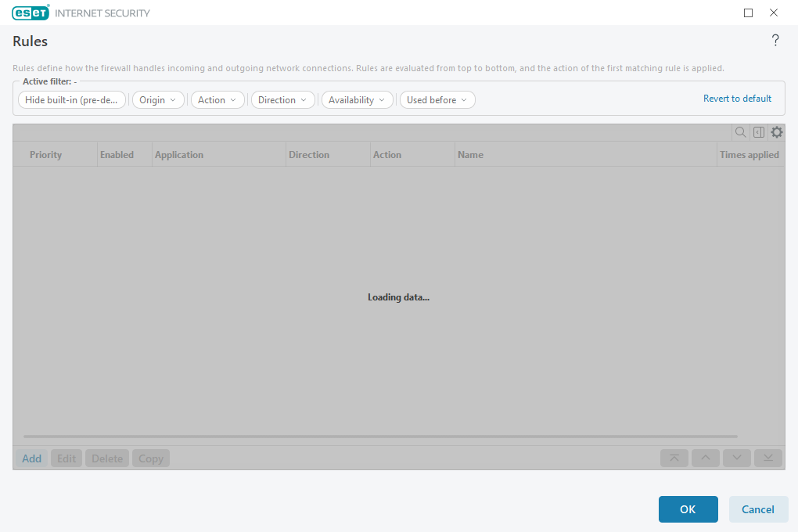The width and height of the screenshot is (798, 532).
Task: Open the rules search magnifier icon
Action: (x=740, y=132)
